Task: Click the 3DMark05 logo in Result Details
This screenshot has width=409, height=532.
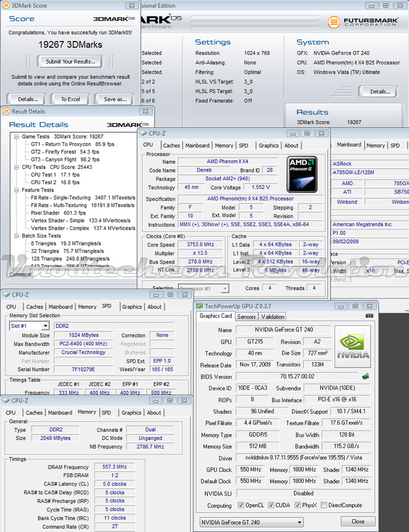Action: pos(128,124)
